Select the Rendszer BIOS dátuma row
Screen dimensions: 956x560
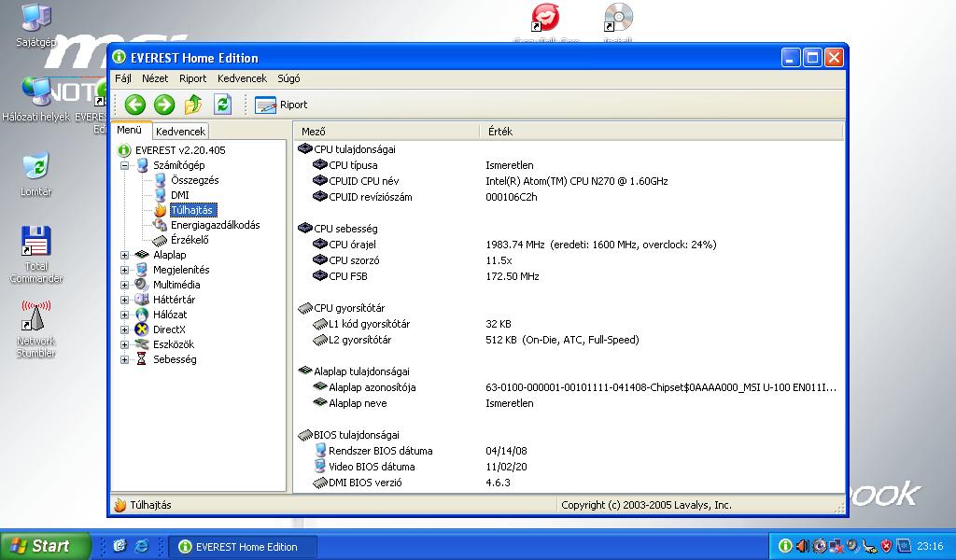[569, 450]
